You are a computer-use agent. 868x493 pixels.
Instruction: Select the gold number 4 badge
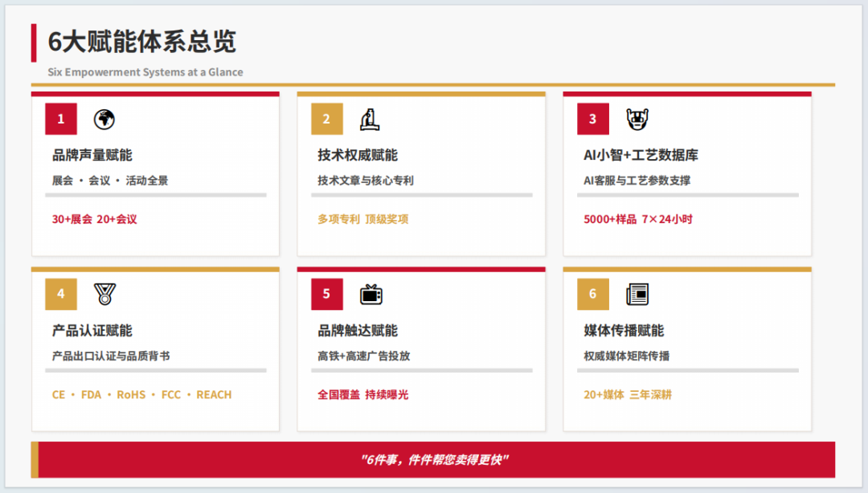pyautogui.click(x=61, y=294)
